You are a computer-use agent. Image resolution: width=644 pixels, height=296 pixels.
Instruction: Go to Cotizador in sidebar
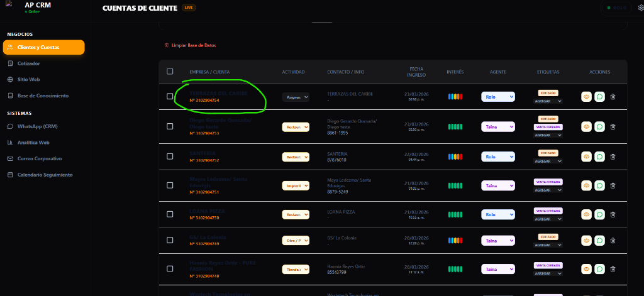coord(29,63)
